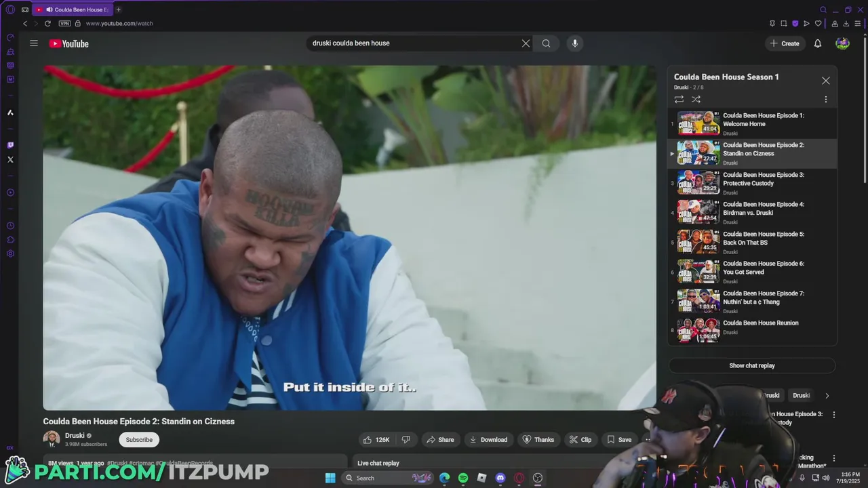
Task: Close the Coulda Been House playlist panel
Action: 825,81
